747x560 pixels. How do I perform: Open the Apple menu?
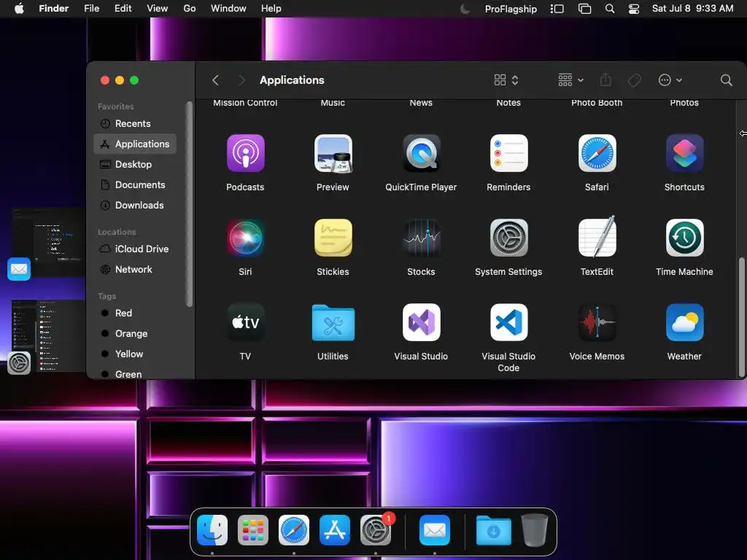click(19, 9)
